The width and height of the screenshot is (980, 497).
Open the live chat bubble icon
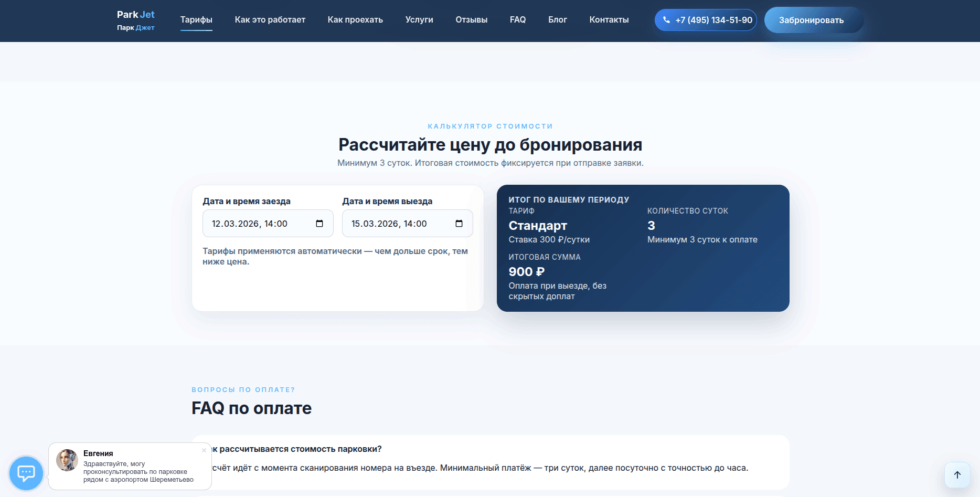pos(26,473)
